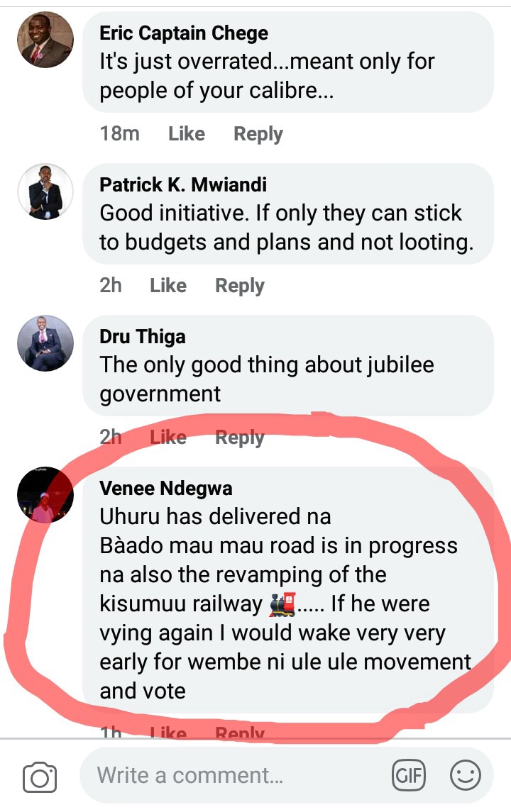Image resolution: width=511 pixels, height=812 pixels.
Task: Open the camera icon to attach a photo
Action: [40, 777]
